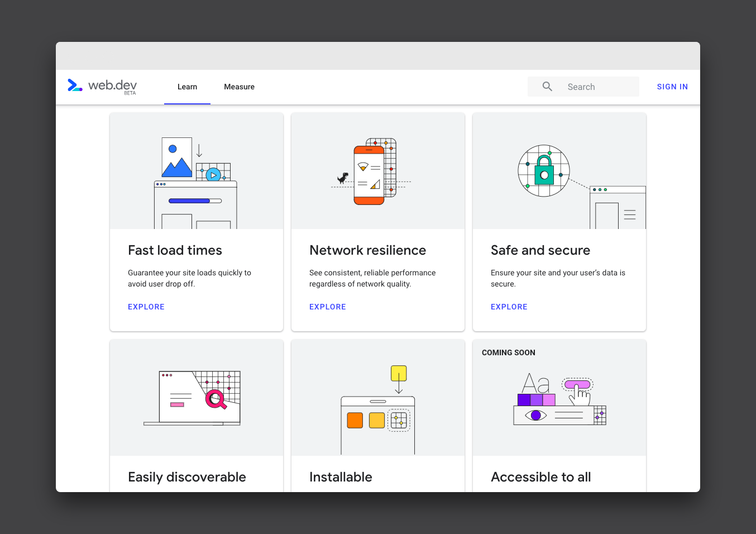Click the eye symbol in Accessible to all illustration
Viewport: 756px width, 534px height.
(x=537, y=415)
